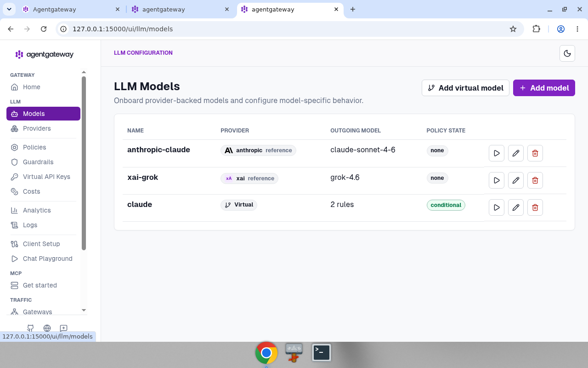Open the browser Extensions puzzle icon
This screenshot has width=588, height=368.
click(536, 29)
